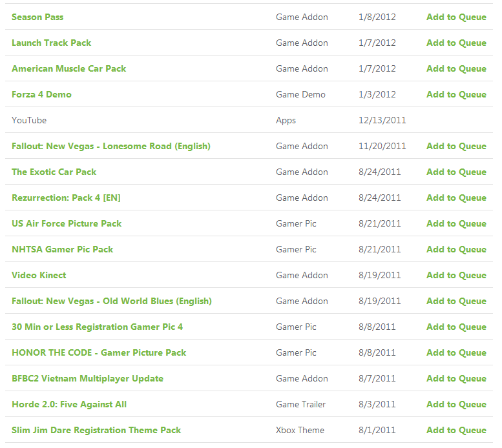Open NHTSA Gamer Pic Pack
502x448 pixels.
63,249
